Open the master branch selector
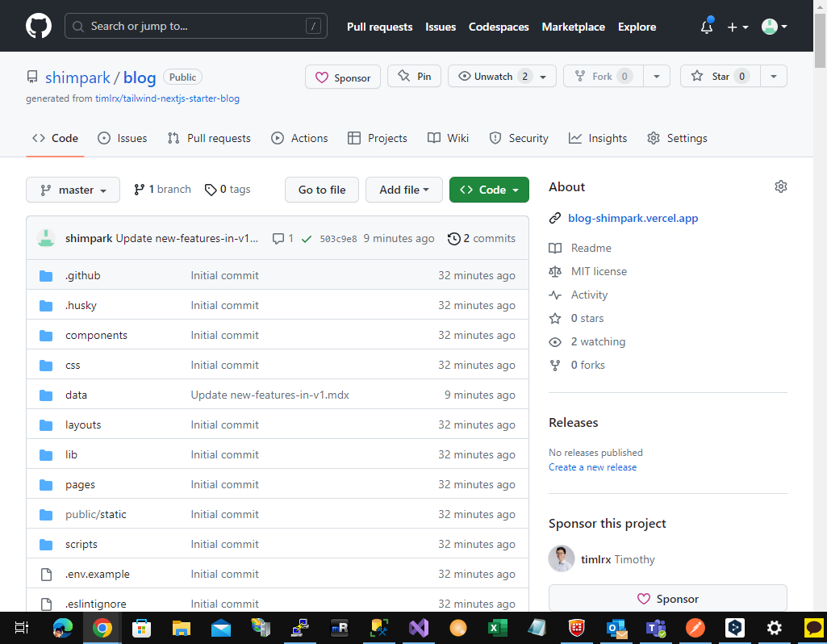 click(x=73, y=190)
